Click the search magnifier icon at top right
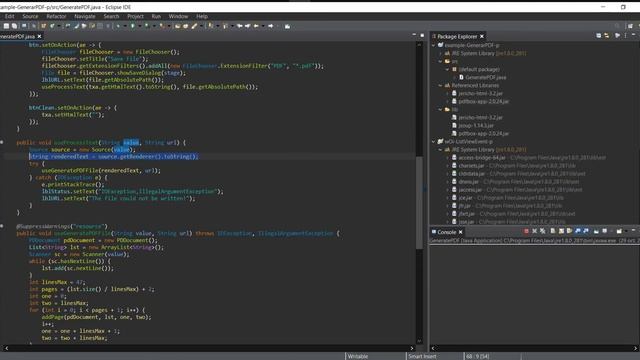Viewport: 640px width, 360px height. coord(617,26)
